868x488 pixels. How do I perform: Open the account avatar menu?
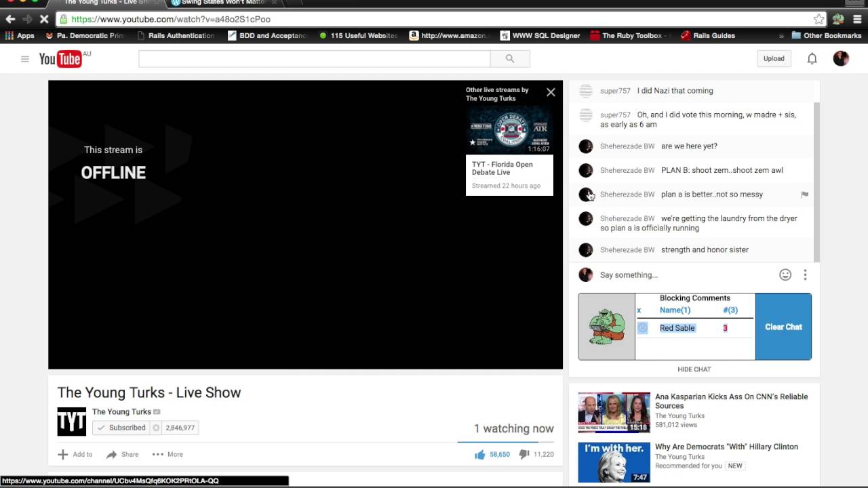[841, 58]
